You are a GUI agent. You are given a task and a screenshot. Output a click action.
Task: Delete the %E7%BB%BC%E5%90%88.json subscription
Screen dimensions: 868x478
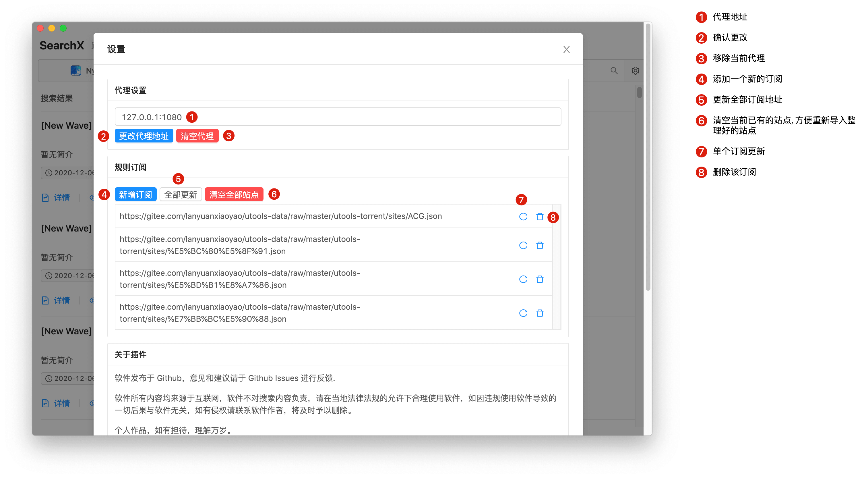(x=540, y=313)
